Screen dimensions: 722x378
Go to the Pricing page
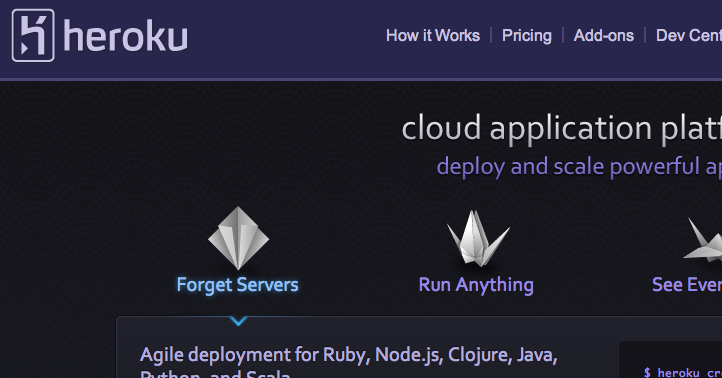(527, 35)
